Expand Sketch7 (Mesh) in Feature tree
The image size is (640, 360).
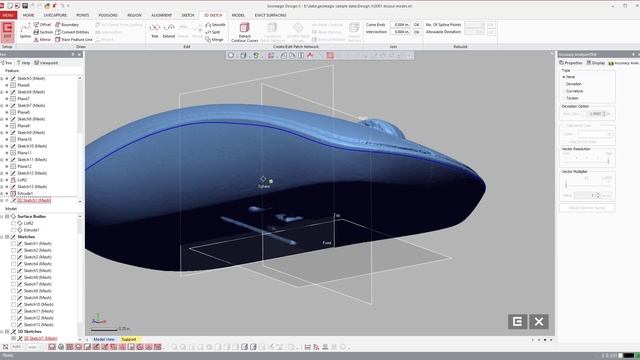pyautogui.click(x=2, y=105)
